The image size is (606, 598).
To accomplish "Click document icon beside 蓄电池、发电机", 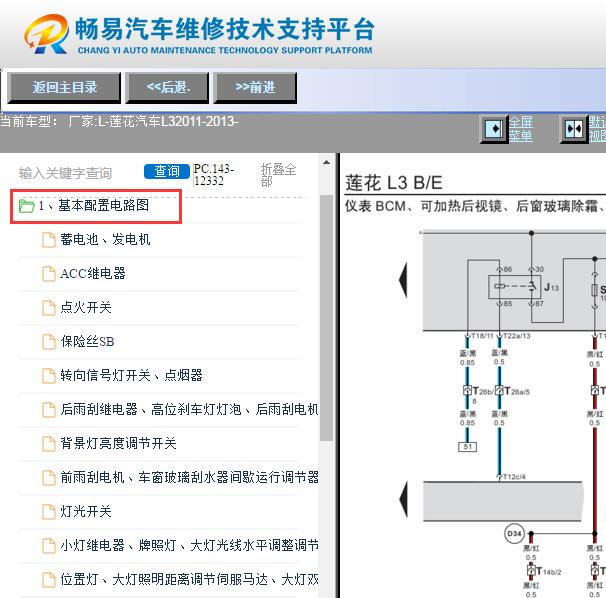I will click(49, 240).
